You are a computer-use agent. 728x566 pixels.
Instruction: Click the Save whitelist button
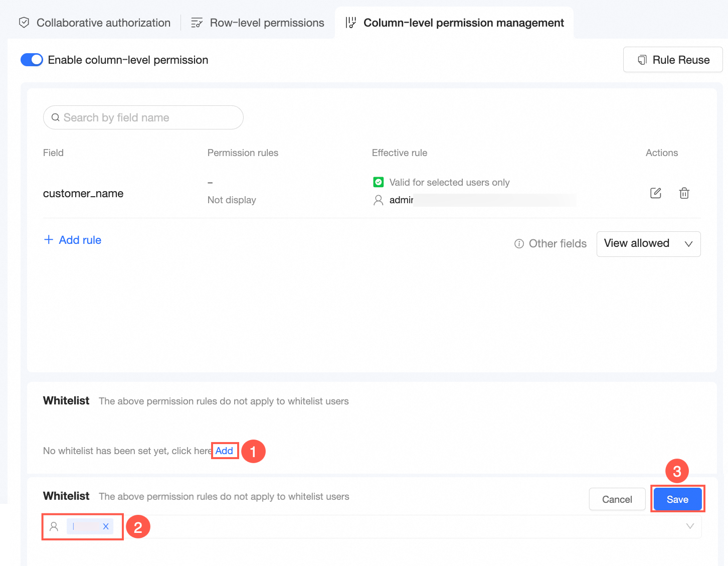point(677,499)
